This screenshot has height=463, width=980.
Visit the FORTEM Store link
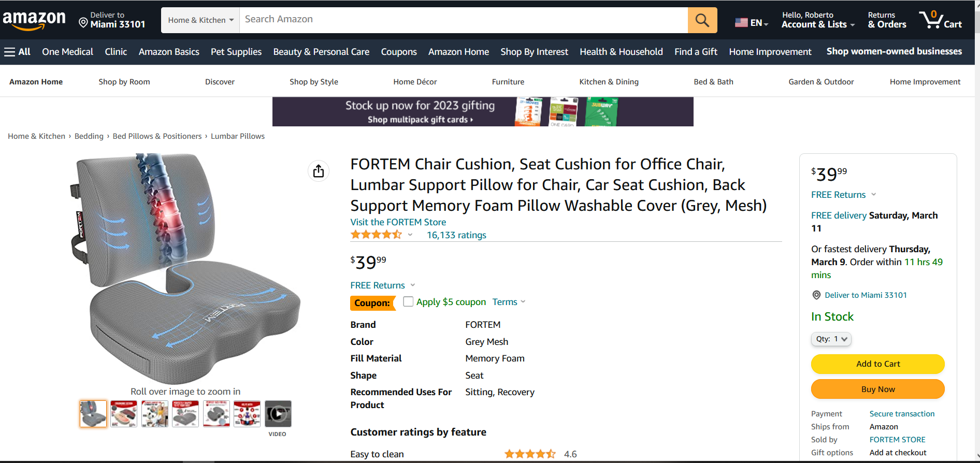(398, 222)
